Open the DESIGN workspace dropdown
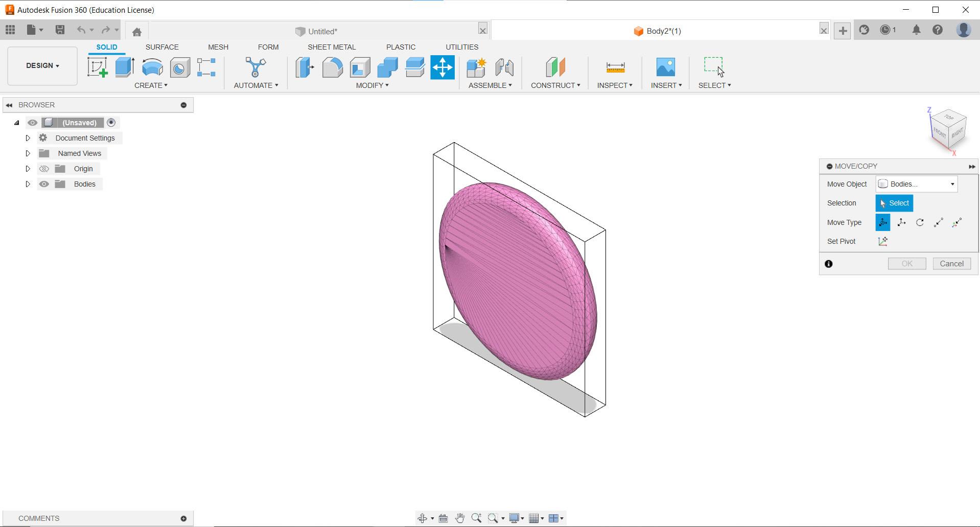The width and height of the screenshot is (980, 527). (42, 66)
